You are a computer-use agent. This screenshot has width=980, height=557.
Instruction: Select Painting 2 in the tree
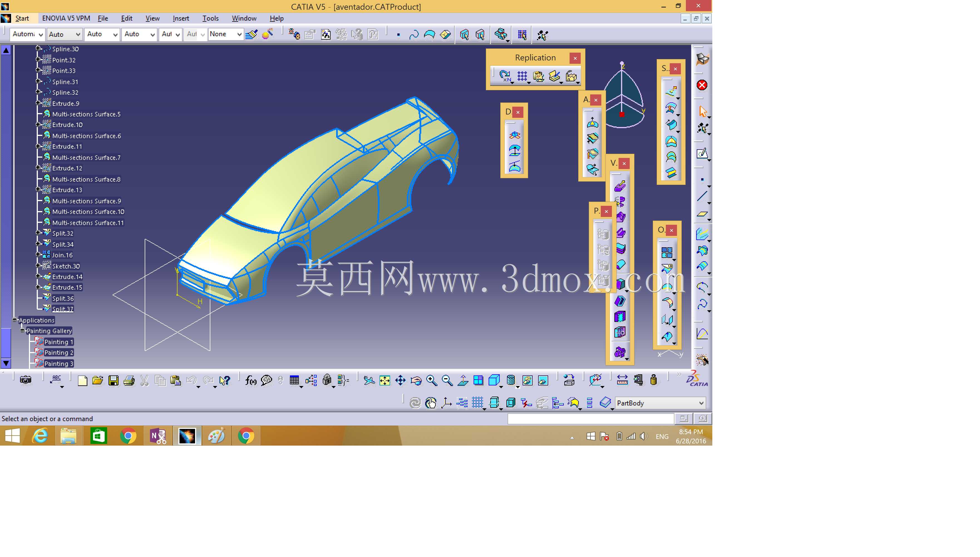(x=59, y=353)
